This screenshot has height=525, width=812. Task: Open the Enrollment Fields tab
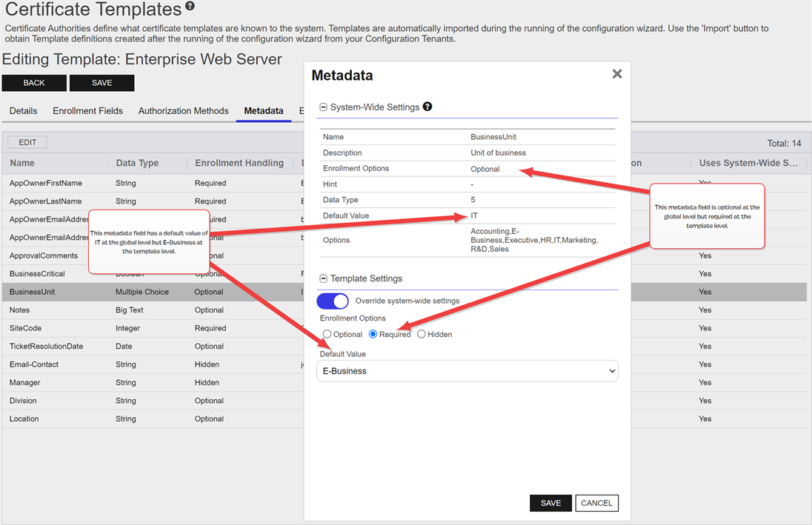87,111
